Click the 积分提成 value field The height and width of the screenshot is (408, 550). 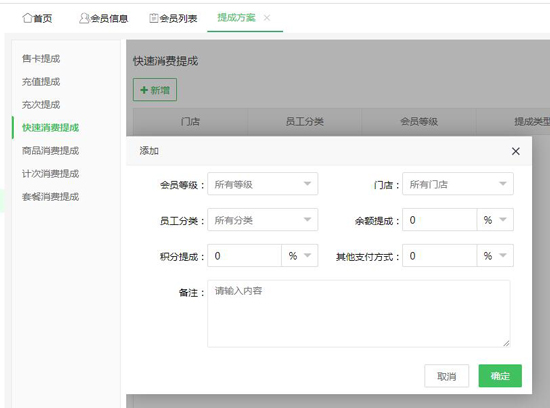click(x=244, y=255)
